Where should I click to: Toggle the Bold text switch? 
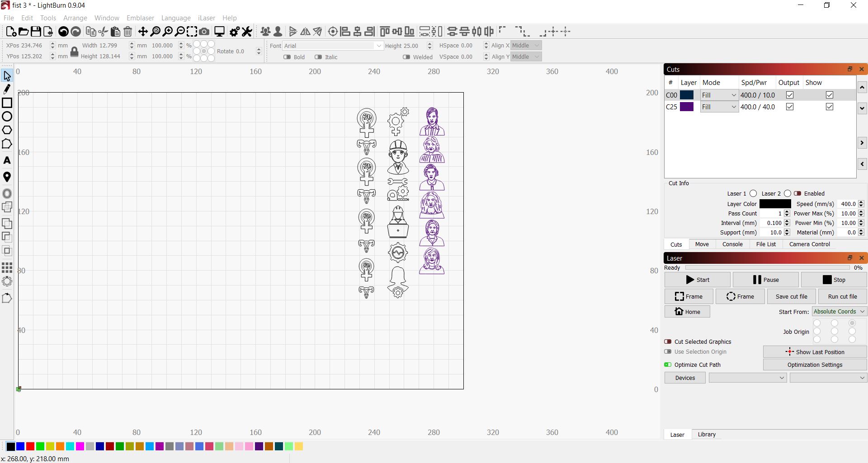tap(287, 57)
